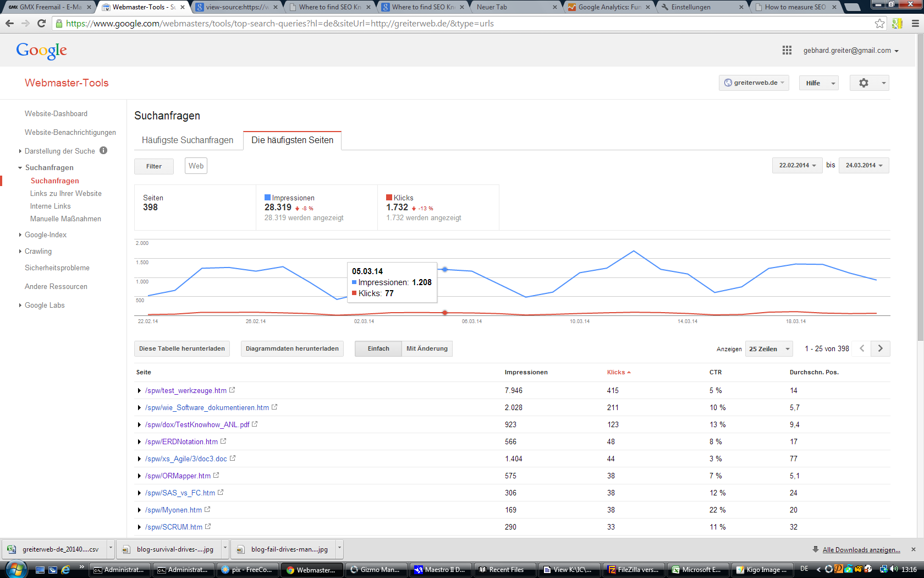Image resolution: width=924 pixels, height=578 pixels.
Task: Open Sicherheitsprobleme in sidebar
Action: (x=57, y=268)
